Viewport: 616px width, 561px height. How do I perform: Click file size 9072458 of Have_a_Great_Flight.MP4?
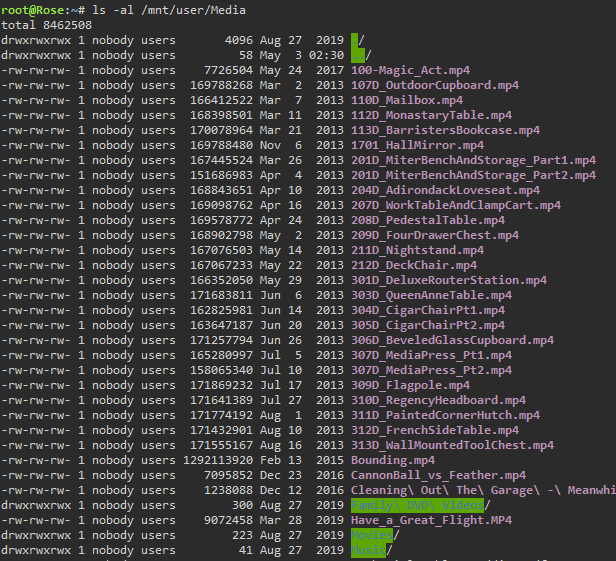tap(229, 520)
